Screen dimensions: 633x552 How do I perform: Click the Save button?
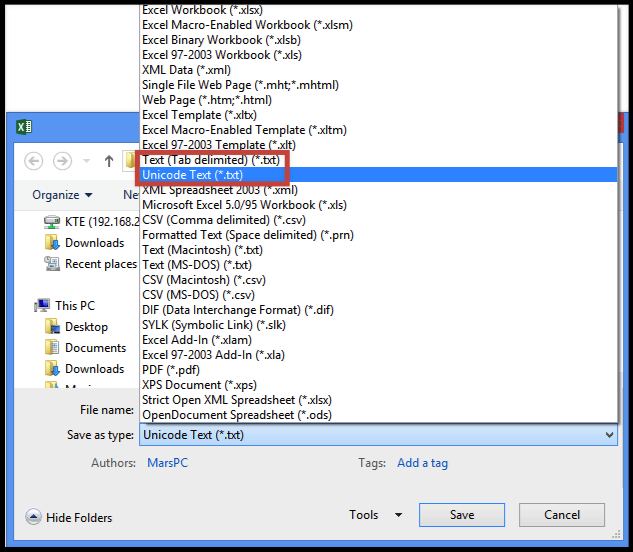click(462, 515)
